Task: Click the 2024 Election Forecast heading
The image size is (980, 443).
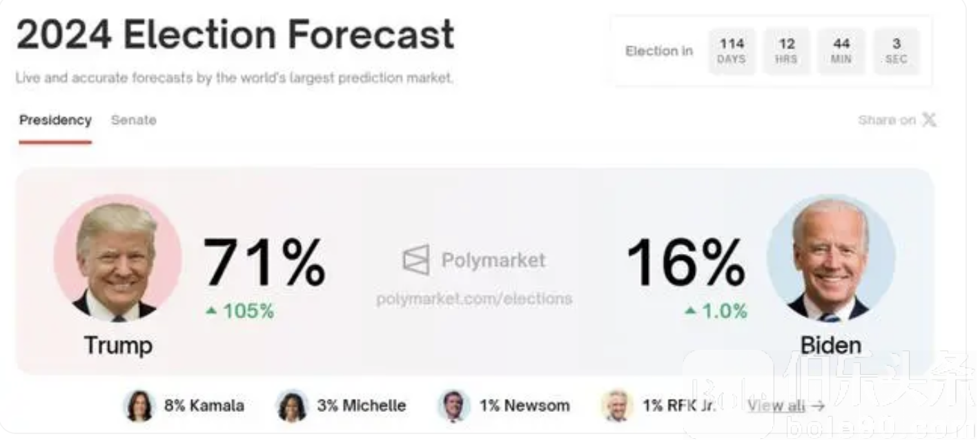Action: click(x=235, y=35)
